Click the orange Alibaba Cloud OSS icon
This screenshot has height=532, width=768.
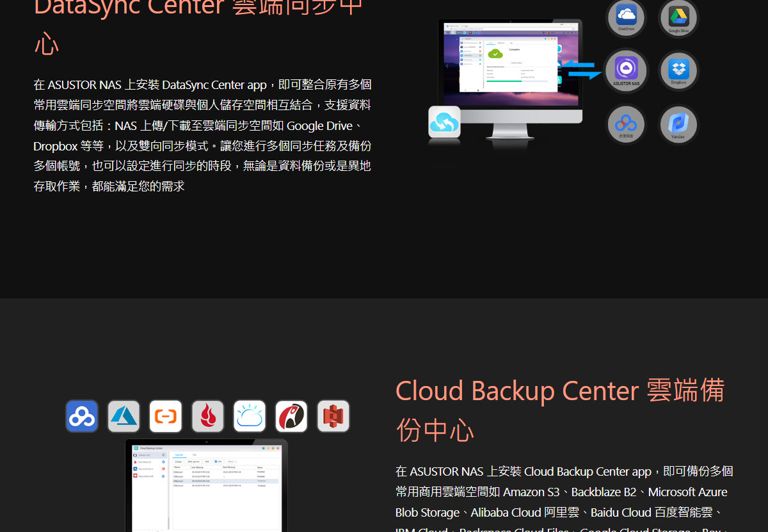(x=165, y=416)
